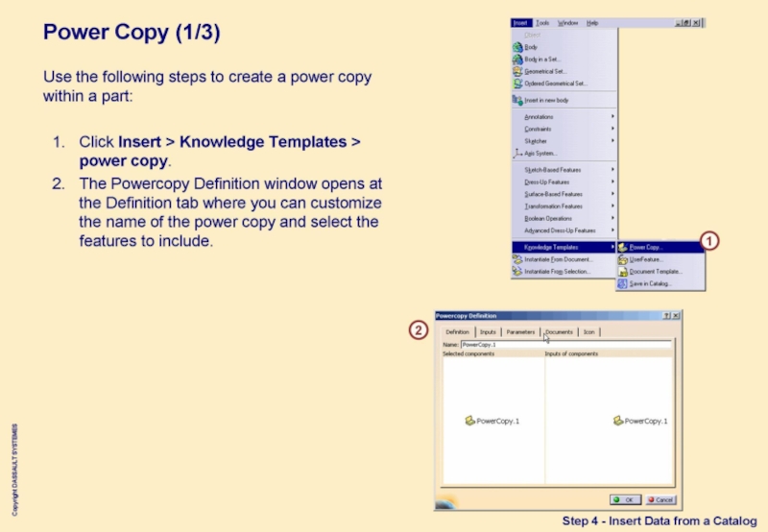Expand the Sketcher submenu arrow
The width and height of the screenshot is (768, 532).
(612, 141)
